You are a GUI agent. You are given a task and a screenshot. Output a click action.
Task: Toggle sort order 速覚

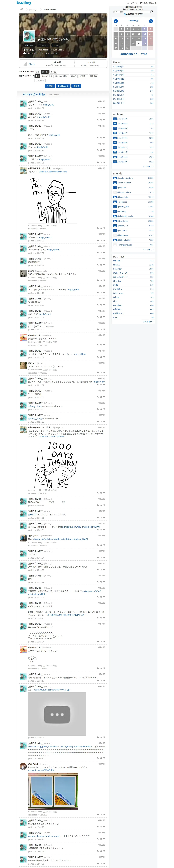click(38, 72)
